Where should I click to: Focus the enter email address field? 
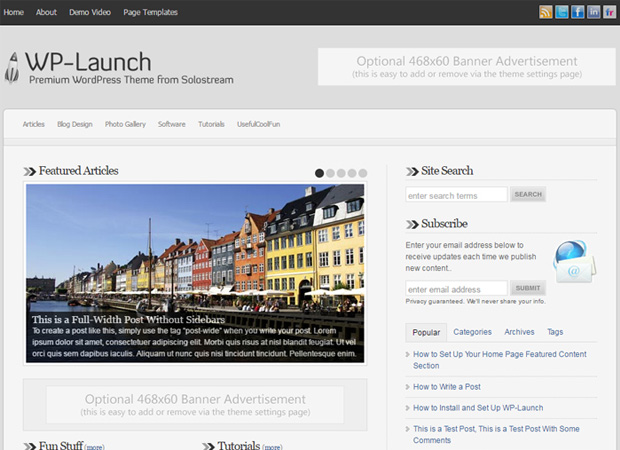point(456,288)
